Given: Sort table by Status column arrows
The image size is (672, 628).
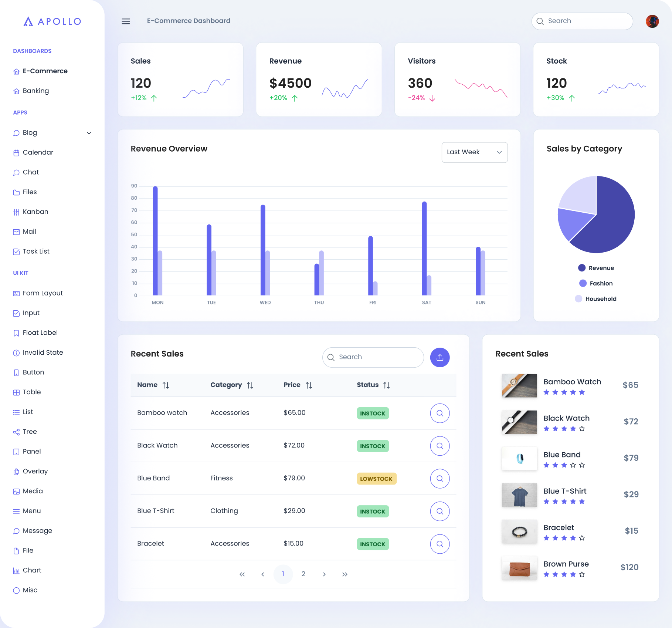Looking at the screenshot, I should 387,385.
